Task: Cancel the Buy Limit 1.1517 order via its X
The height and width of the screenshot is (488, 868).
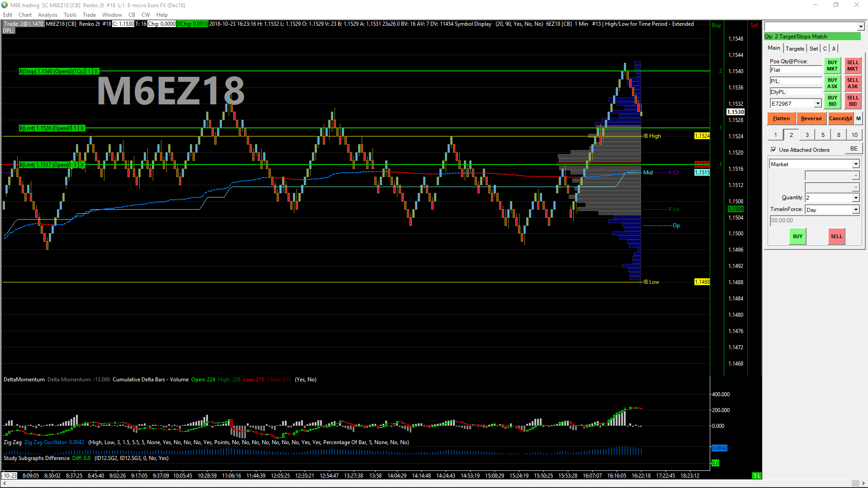Action: [x=82, y=165]
